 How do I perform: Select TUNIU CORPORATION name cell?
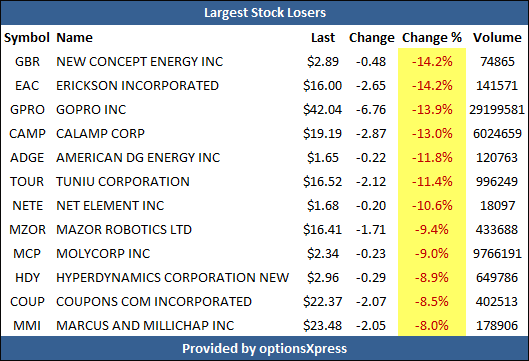pos(123,182)
